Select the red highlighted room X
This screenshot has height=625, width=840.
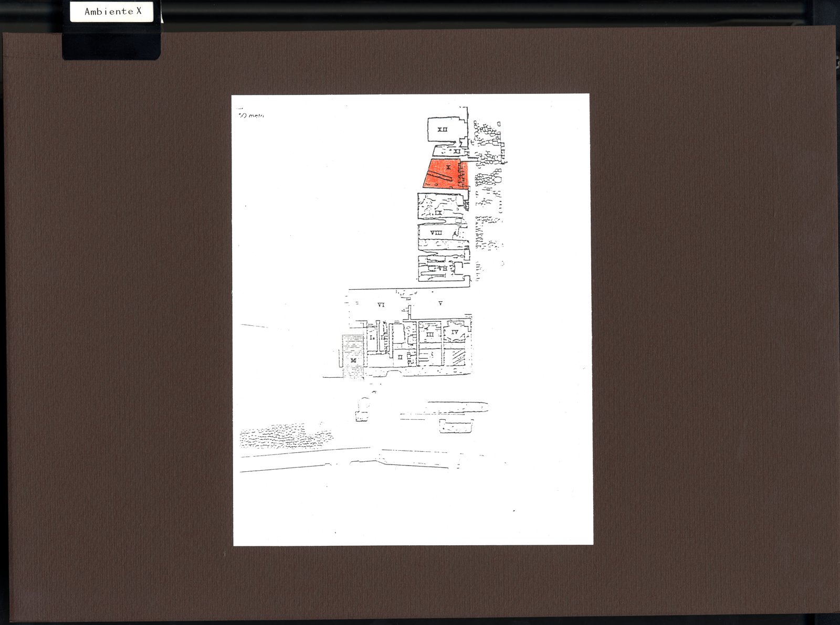(x=446, y=174)
